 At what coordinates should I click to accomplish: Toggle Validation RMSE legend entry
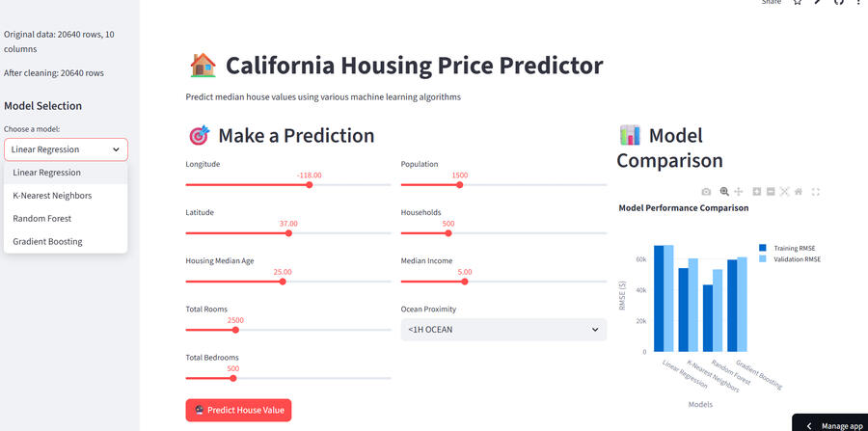coord(797,259)
